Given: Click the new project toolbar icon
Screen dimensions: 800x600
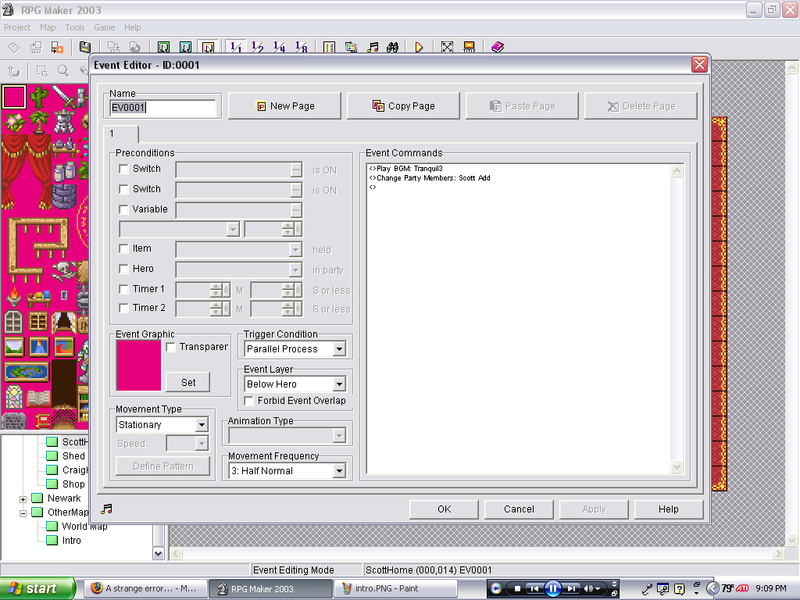Looking at the screenshot, I should [14, 47].
